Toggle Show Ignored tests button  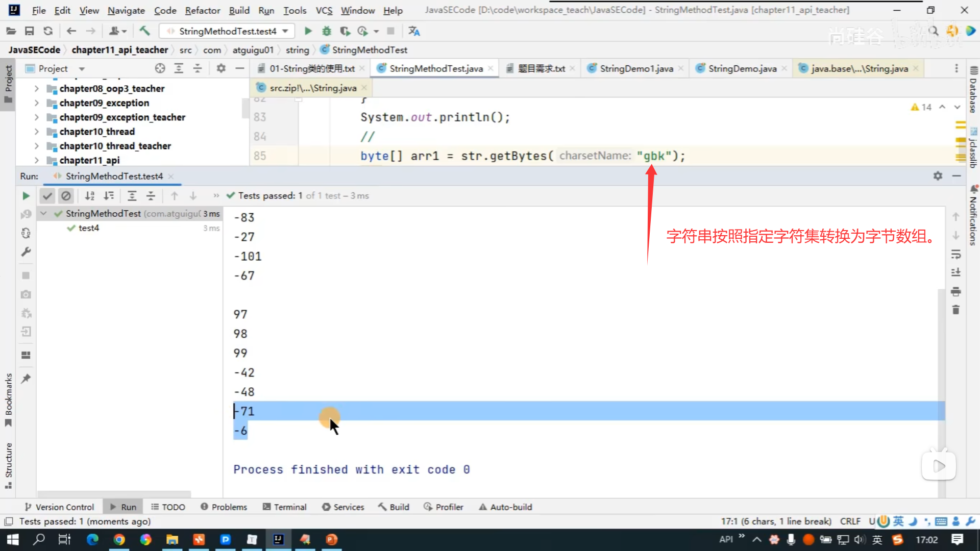[x=66, y=196]
